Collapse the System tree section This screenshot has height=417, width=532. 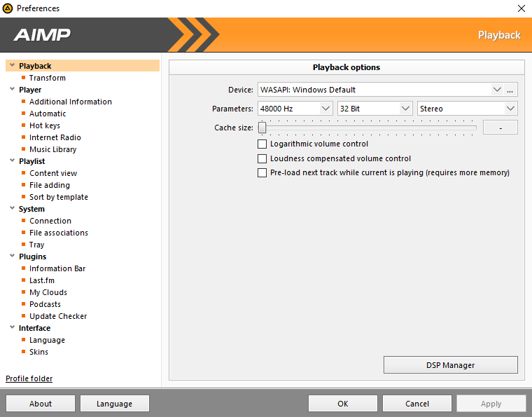coord(12,208)
